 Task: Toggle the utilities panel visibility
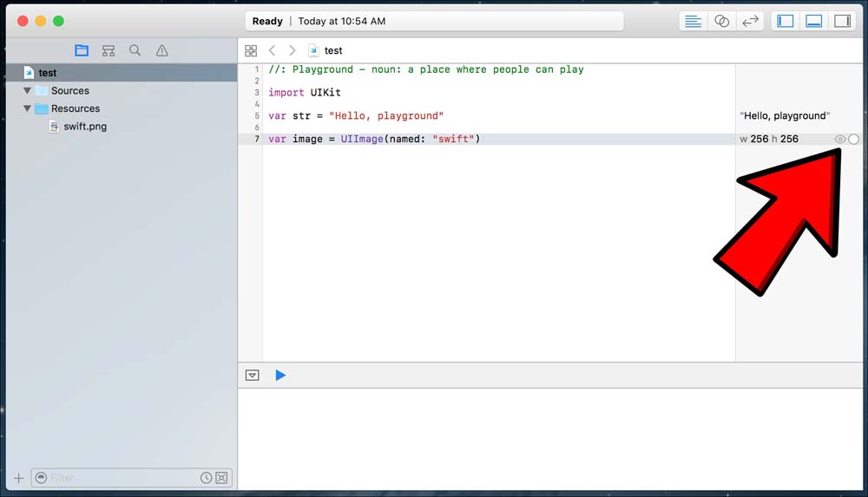[x=842, y=21]
